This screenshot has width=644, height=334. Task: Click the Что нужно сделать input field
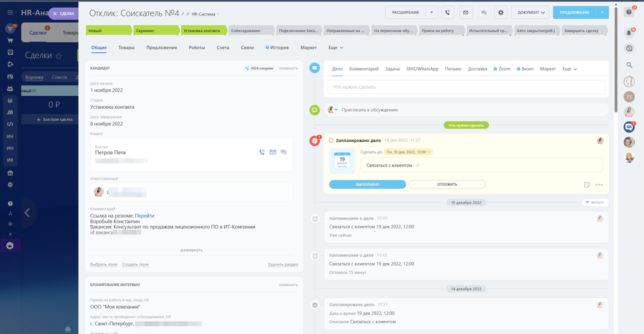point(465,87)
